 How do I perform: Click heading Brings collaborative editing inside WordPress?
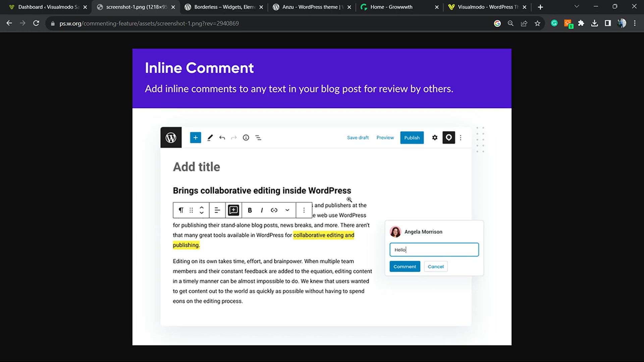tap(262, 190)
